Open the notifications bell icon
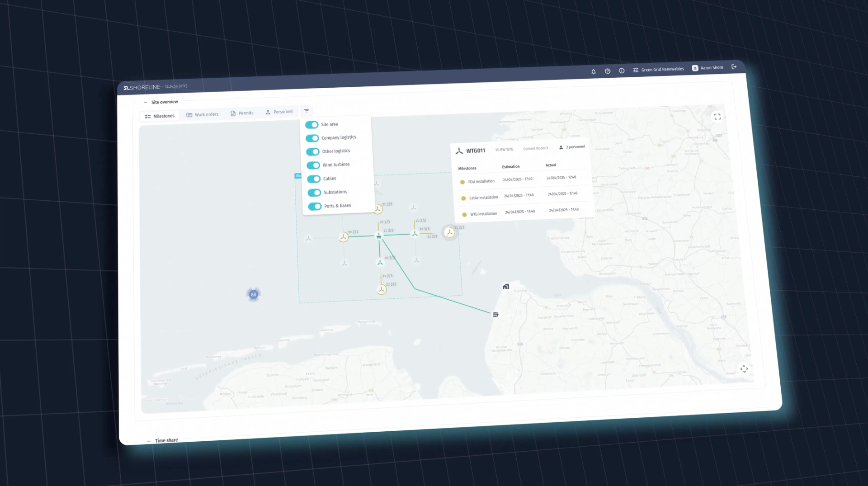The image size is (868, 486). click(x=594, y=71)
